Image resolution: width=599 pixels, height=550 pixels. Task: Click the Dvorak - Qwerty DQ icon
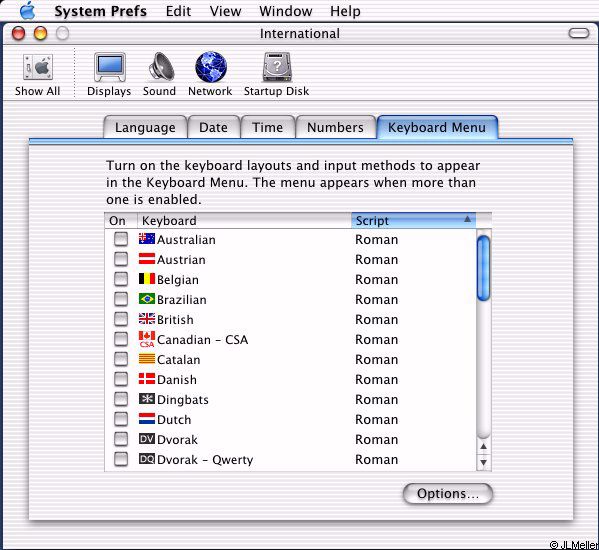pyautogui.click(x=147, y=459)
